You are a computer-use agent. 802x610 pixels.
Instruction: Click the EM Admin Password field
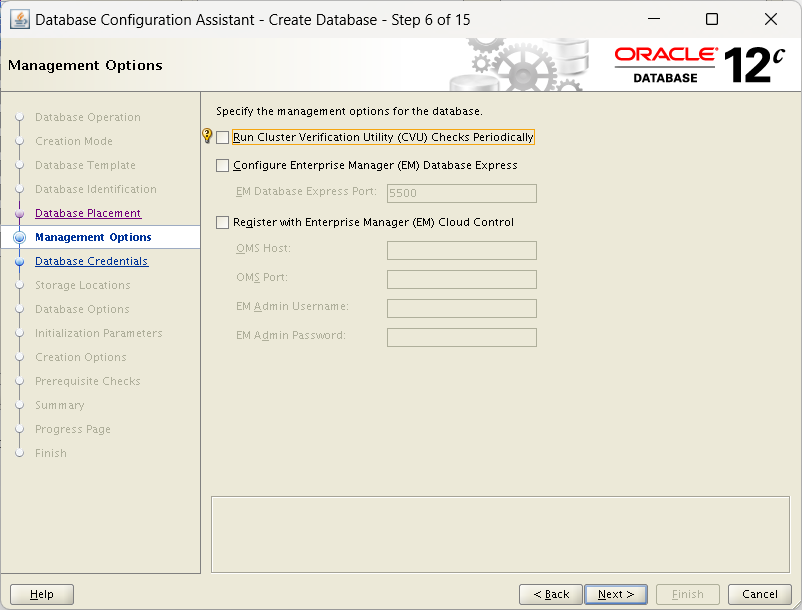click(x=461, y=337)
